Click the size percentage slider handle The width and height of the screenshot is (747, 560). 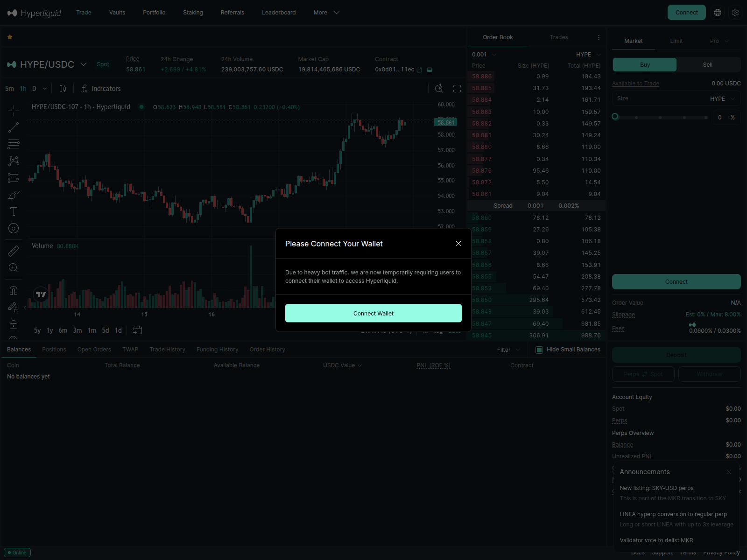coord(615,117)
